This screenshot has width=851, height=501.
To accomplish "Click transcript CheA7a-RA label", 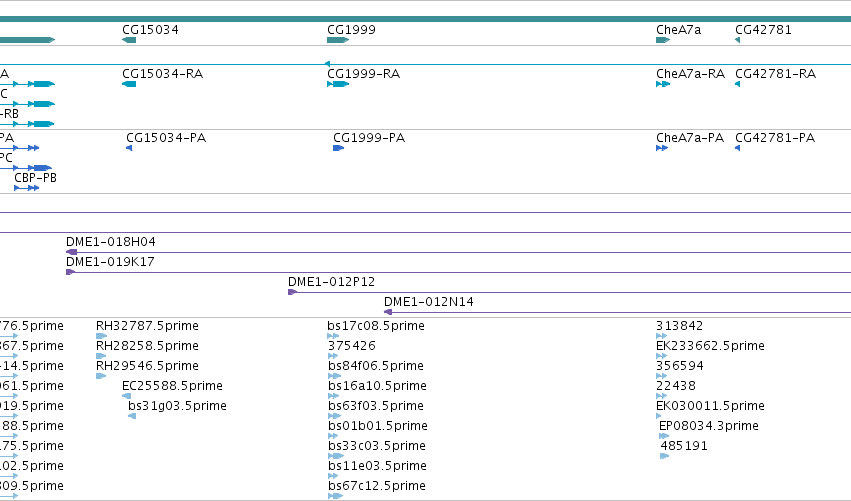I will 690,74.
